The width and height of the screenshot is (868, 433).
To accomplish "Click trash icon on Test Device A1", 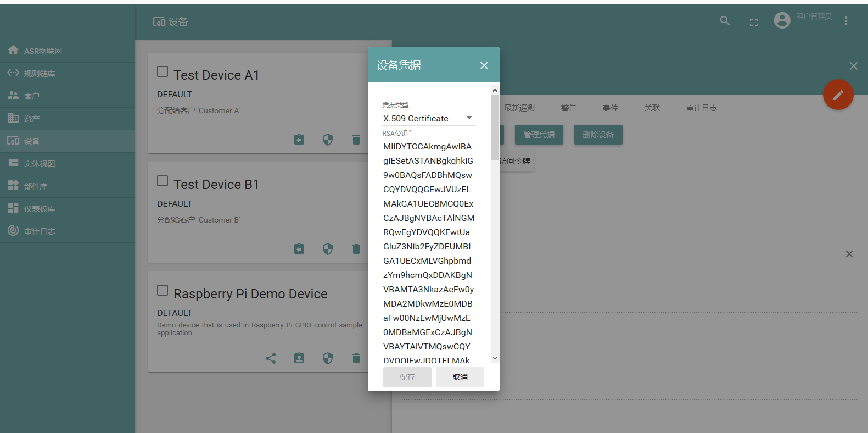I will click(x=356, y=140).
